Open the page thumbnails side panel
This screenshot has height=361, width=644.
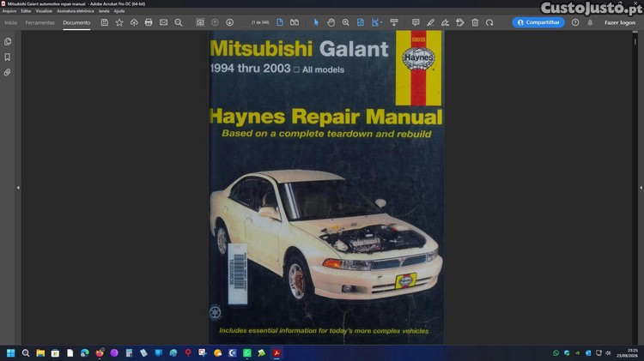[x=8, y=41]
